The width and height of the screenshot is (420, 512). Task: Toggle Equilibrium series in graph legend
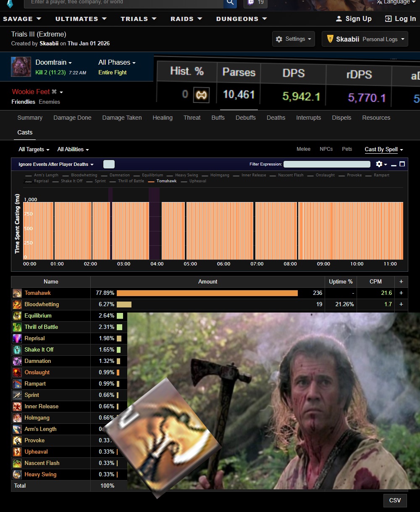pyautogui.click(x=148, y=175)
